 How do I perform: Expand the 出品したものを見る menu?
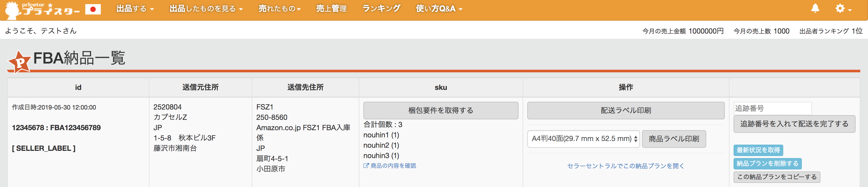pyautogui.click(x=206, y=9)
